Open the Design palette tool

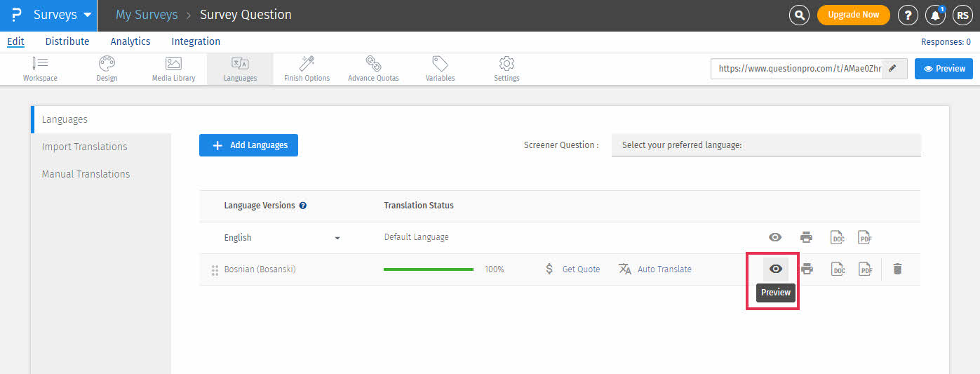pos(107,69)
